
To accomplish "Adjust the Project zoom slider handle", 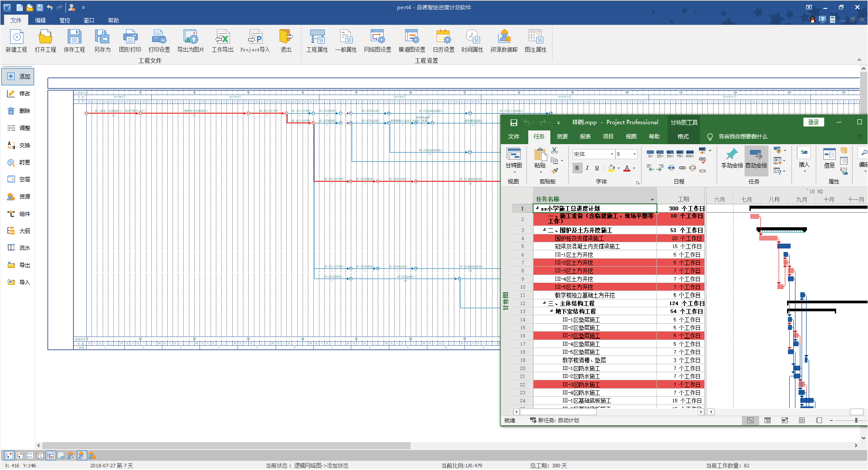I will [x=856, y=420].
